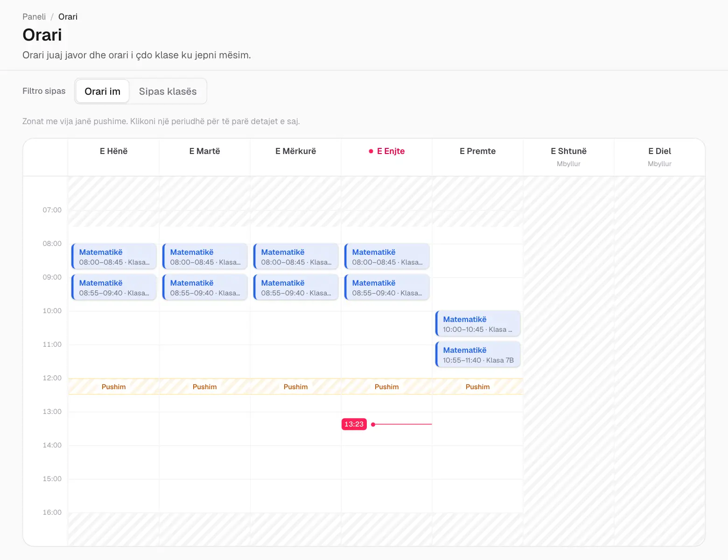Screen dimensions: 728x560
Task: Click the Pushim break on Wednesday
Action: (x=296, y=386)
